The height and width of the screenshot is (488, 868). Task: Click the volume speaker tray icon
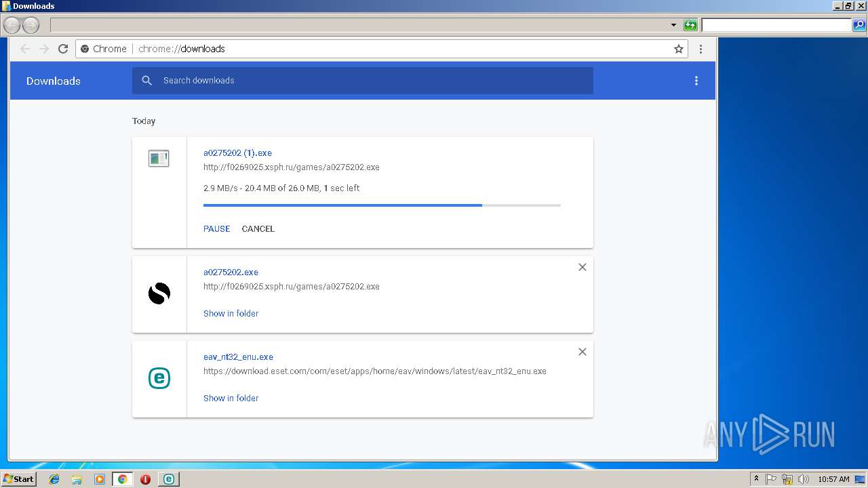point(804,479)
